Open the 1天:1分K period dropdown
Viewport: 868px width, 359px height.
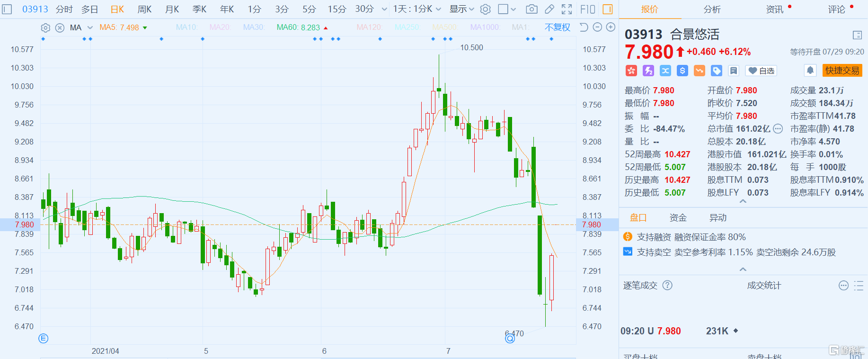[x=417, y=9]
